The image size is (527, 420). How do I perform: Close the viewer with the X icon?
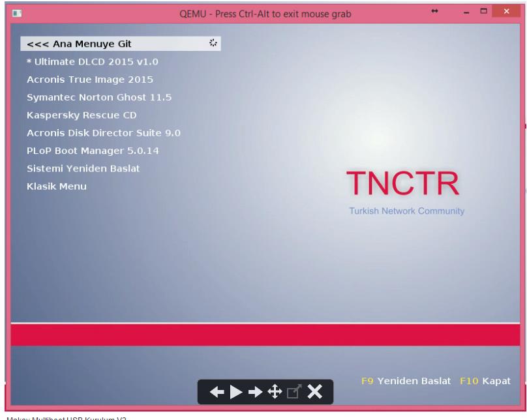[x=315, y=392]
